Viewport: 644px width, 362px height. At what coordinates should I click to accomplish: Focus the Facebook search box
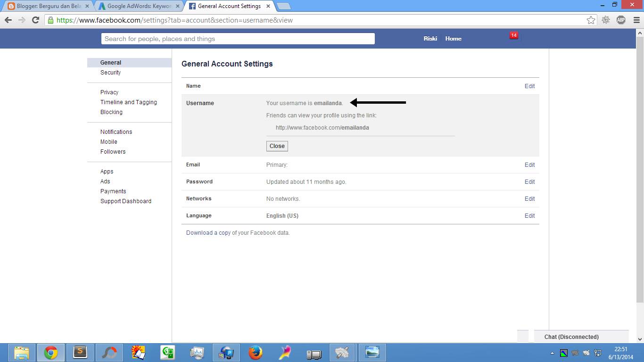click(238, 39)
